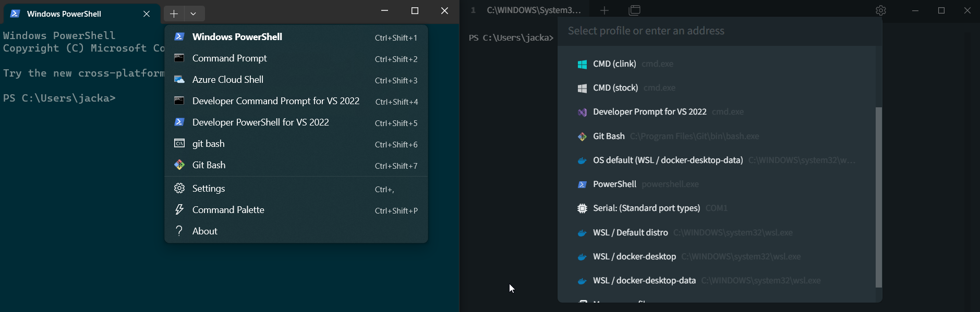Select the PowerShell powershell.exe profile
This screenshot has height=312, width=980.
pyautogui.click(x=717, y=184)
